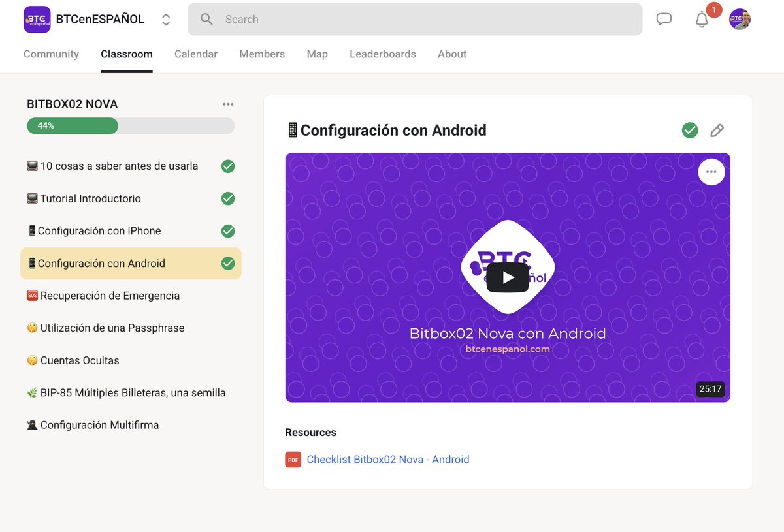Toggle lesson complete checkmark in header
This screenshot has height=532, width=784.
[x=690, y=131]
